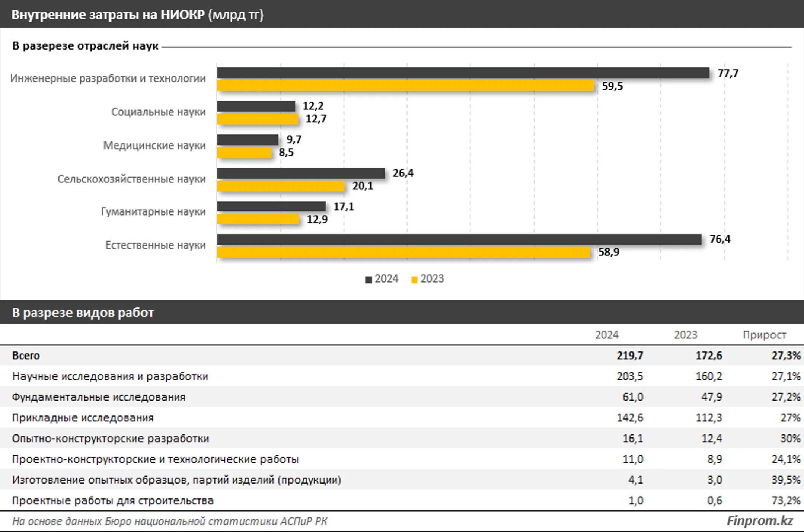Click the source note about Бюро национальной статистики
This screenshot has width=804, height=532.
point(170,522)
